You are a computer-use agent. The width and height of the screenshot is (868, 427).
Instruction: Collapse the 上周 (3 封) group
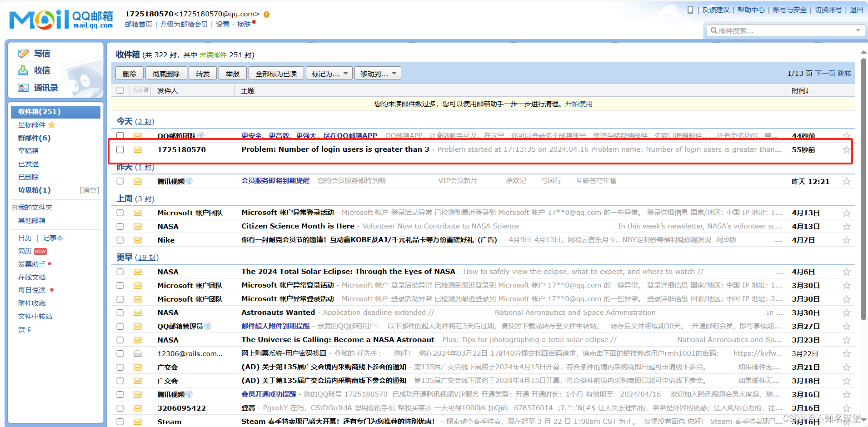135,199
